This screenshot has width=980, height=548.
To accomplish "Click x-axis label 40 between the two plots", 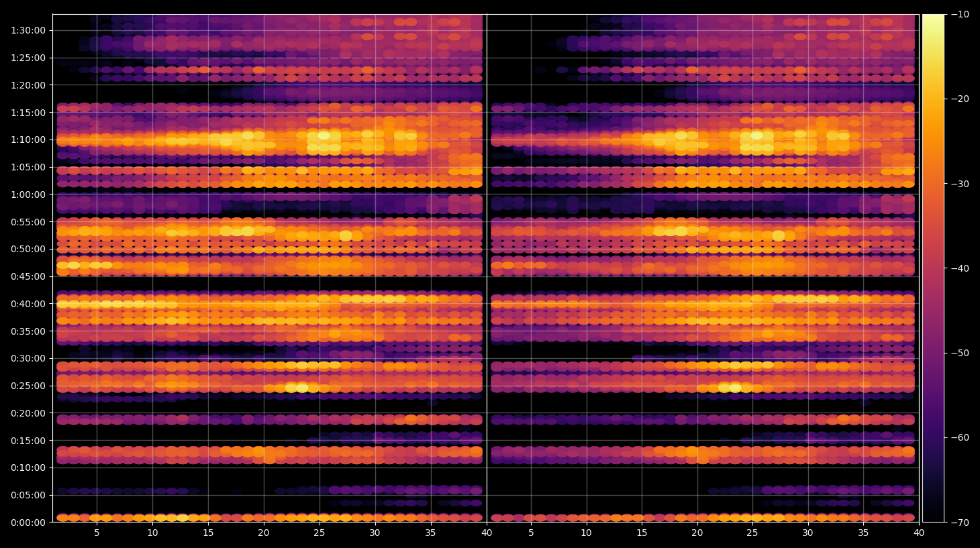I will [487, 533].
